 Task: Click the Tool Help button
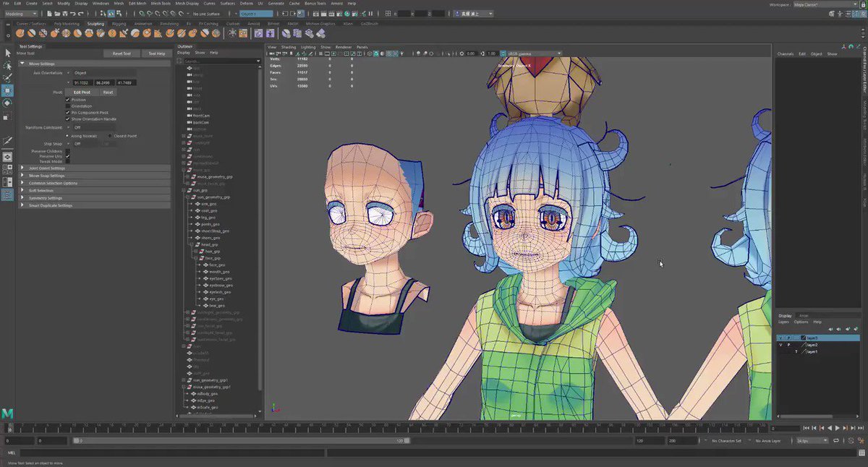(156, 53)
